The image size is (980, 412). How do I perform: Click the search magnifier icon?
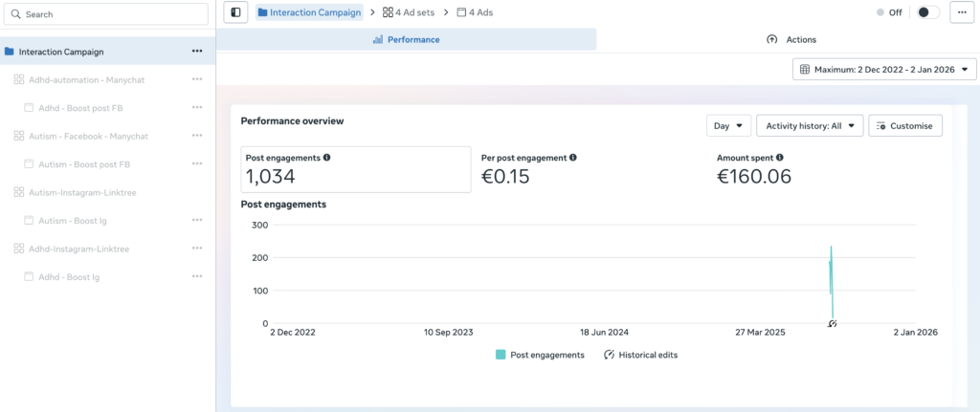(16, 14)
